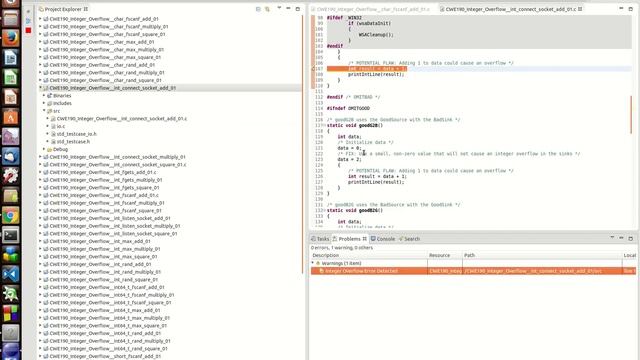Screen dimensions: 640x360
Task: Click the Description column header
Action: (369, 255)
